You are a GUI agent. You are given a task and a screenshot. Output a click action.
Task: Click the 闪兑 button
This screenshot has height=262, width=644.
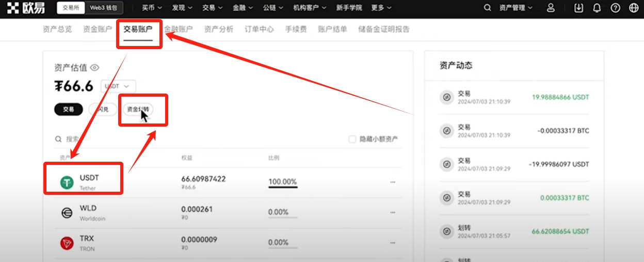pos(102,110)
